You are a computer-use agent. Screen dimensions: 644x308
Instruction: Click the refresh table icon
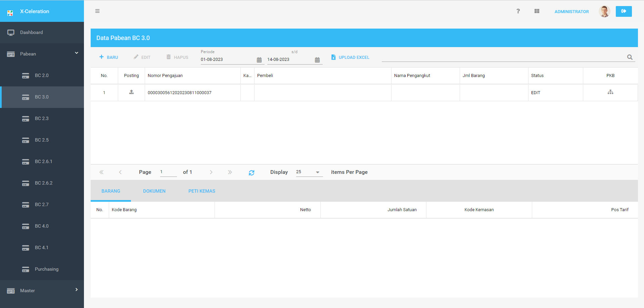click(x=251, y=172)
